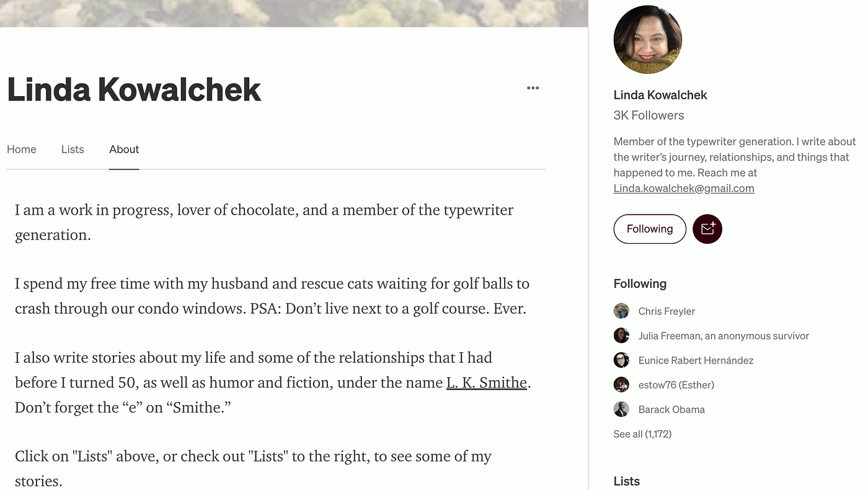Open Chris Freyler's profile name link
The image size is (868, 490).
tap(666, 311)
